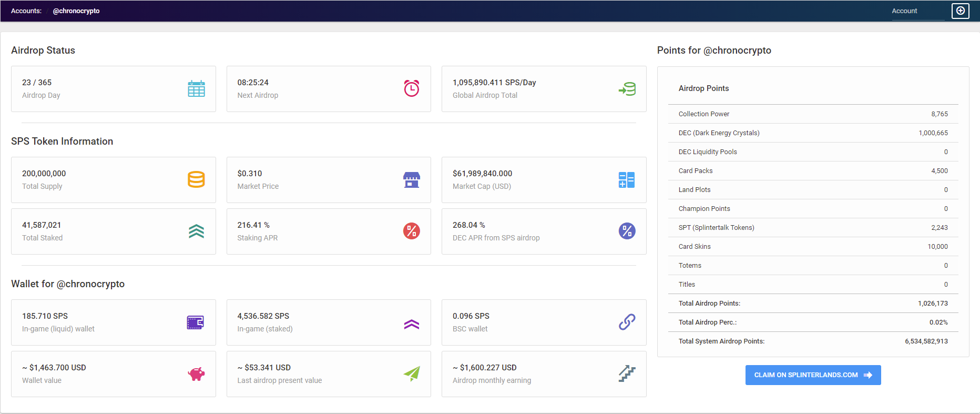This screenshot has width=980, height=414.
Task: Select the @chronocrypto account tab
Action: 76,11
